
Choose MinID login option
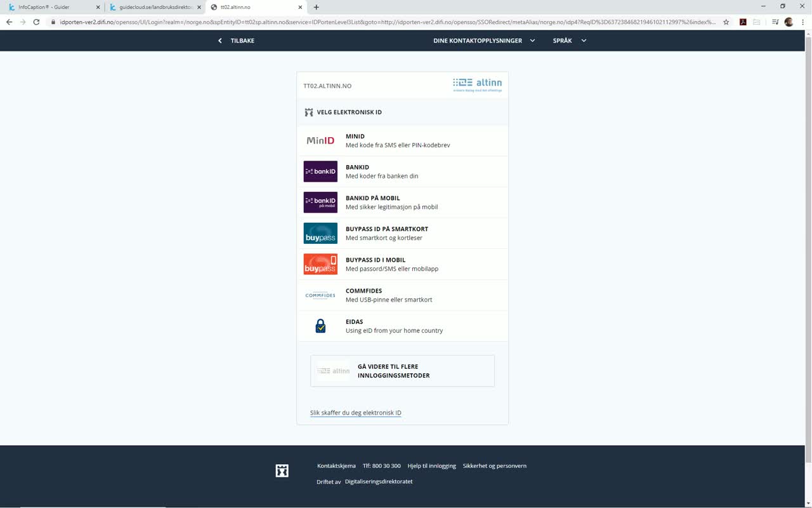point(403,140)
